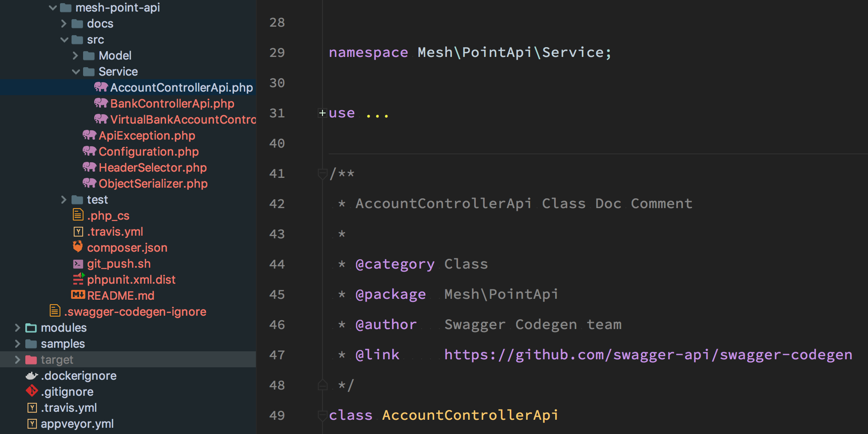Image resolution: width=868 pixels, height=434 pixels.
Task: Click the README.md markdown icon
Action: click(x=78, y=295)
